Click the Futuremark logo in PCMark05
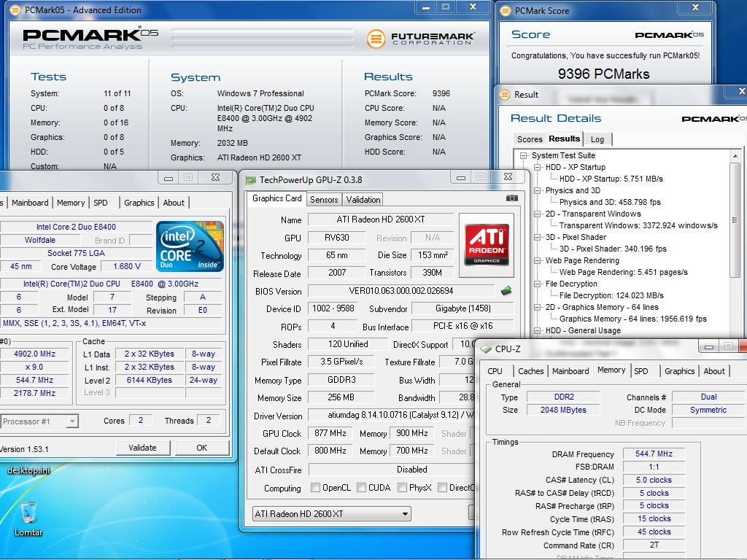 [420, 39]
